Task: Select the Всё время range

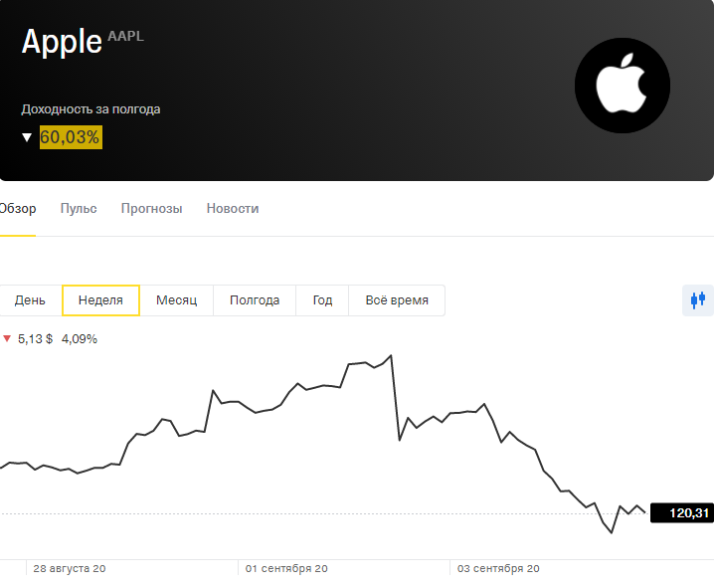Action: pos(397,300)
